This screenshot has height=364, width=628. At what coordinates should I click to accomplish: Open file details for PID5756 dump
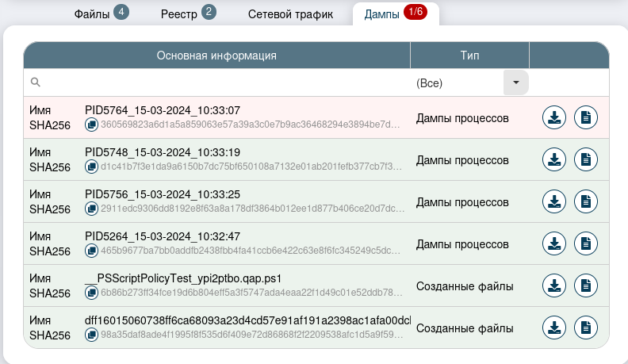point(586,201)
